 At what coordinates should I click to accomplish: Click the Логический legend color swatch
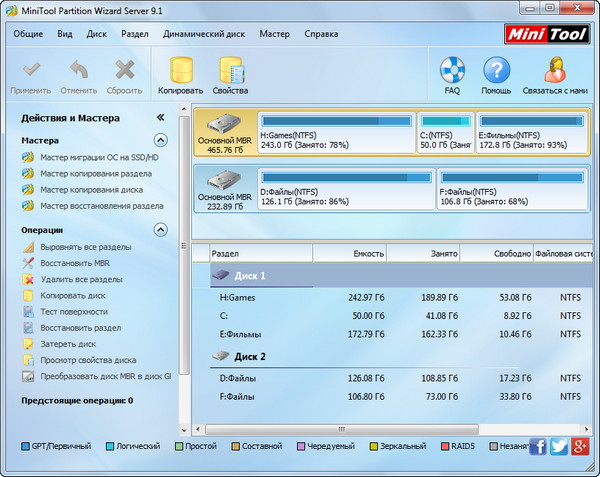click(x=110, y=446)
